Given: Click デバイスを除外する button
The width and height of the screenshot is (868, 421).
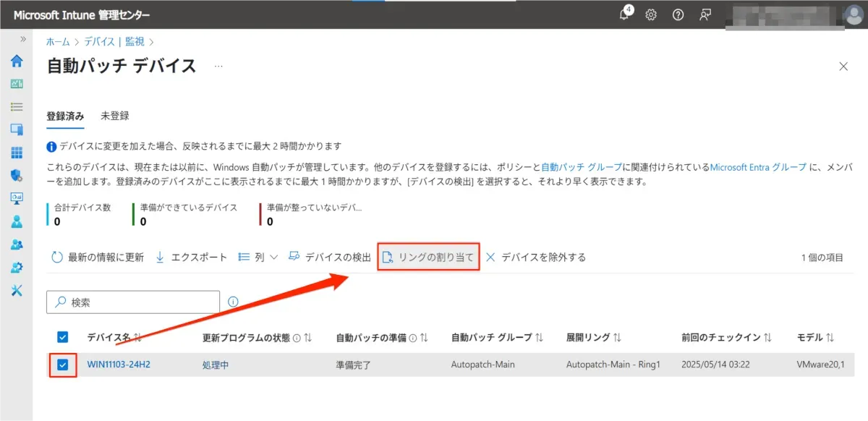Looking at the screenshot, I should [535, 257].
